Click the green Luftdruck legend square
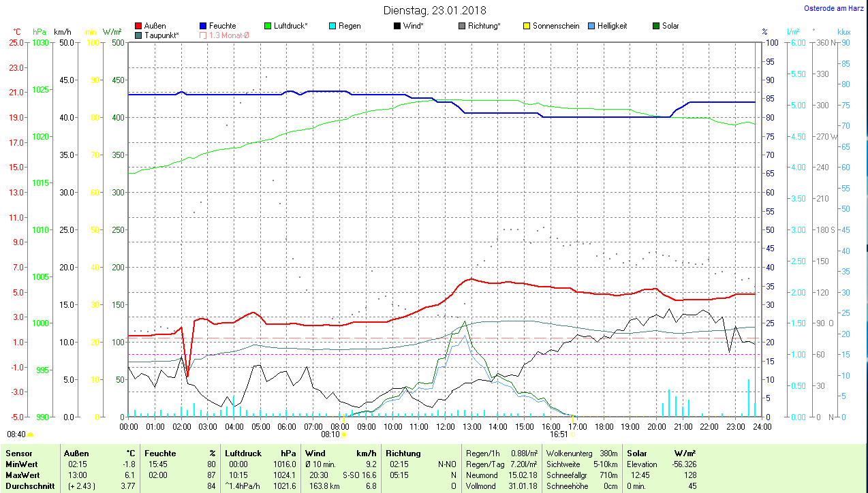 click(x=268, y=26)
